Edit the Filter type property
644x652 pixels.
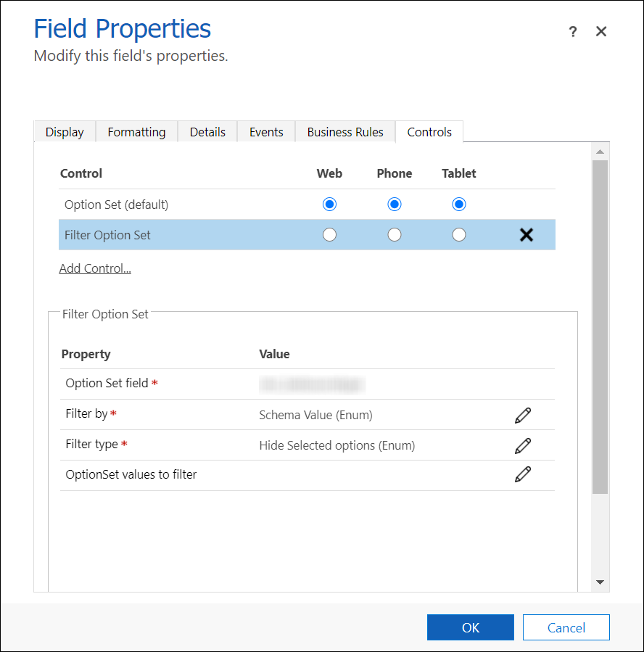[522, 445]
